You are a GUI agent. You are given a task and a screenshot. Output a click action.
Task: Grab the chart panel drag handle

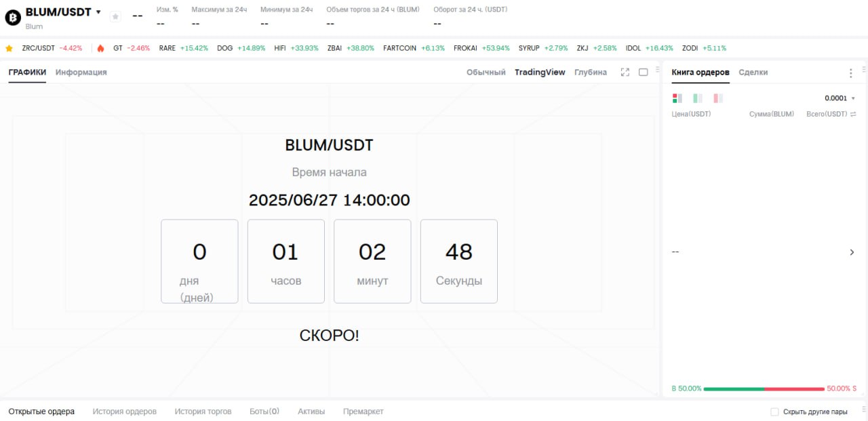(657, 69)
